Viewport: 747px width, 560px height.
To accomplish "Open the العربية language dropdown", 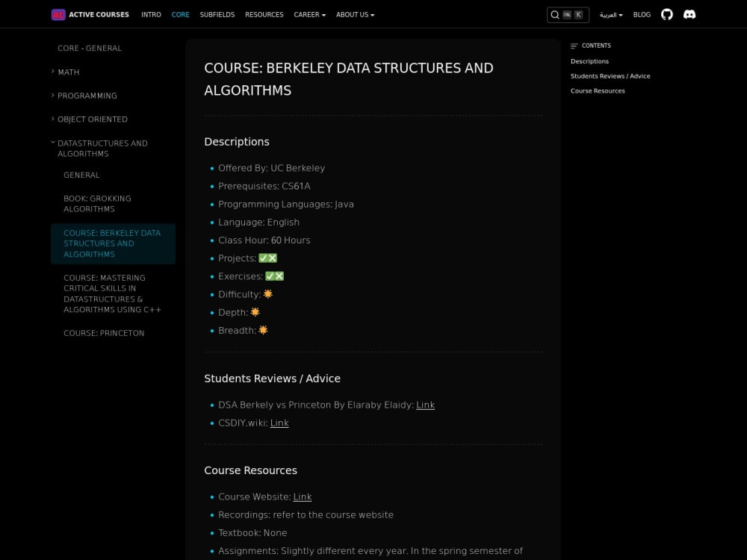I will pos(610,14).
